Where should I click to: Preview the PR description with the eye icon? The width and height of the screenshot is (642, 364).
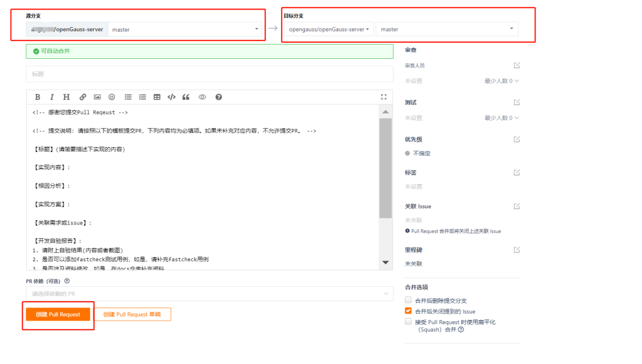[202, 97]
